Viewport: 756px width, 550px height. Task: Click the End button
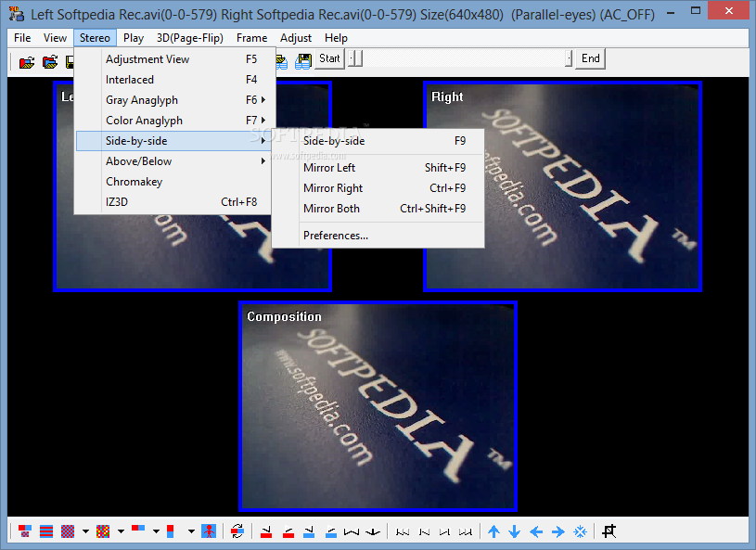591,58
